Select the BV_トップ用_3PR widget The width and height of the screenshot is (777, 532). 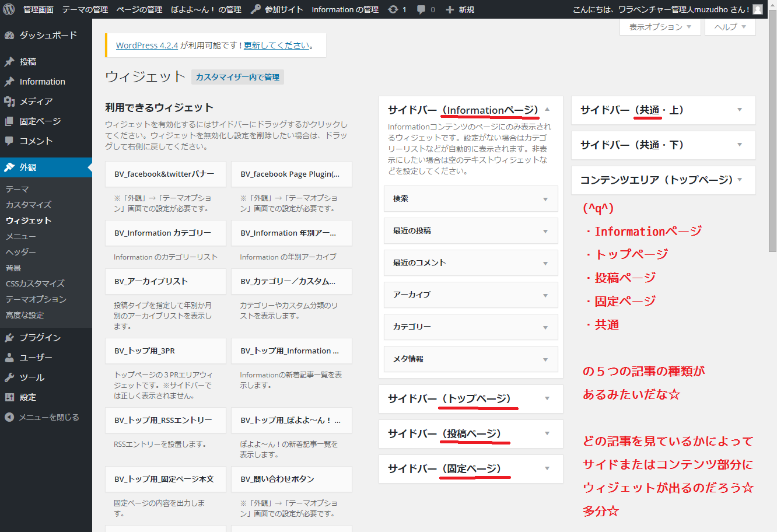(166, 351)
